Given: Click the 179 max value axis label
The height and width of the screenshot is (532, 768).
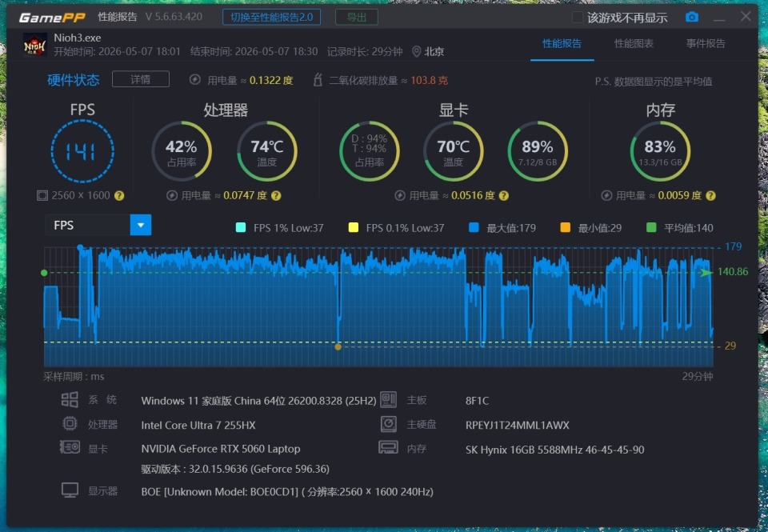Looking at the screenshot, I should point(734,246).
